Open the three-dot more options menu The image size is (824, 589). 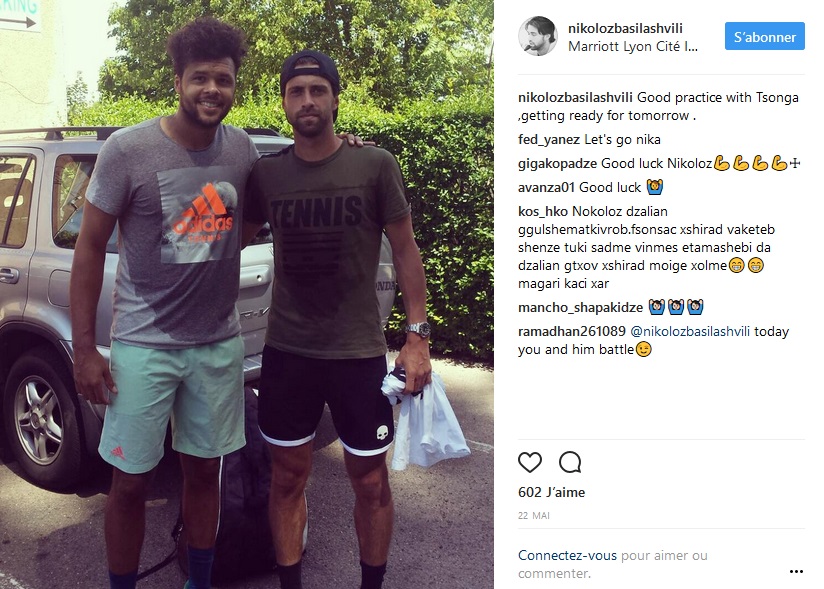(x=796, y=572)
